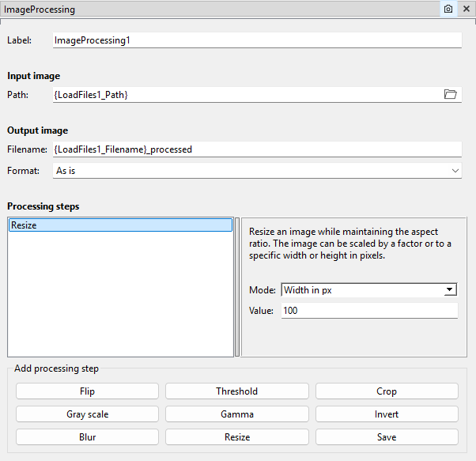The height and width of the screenshot is (461, 476).
Task: Select the Resize step in the list
Action: pyautogui.click(x=120, y=225)
